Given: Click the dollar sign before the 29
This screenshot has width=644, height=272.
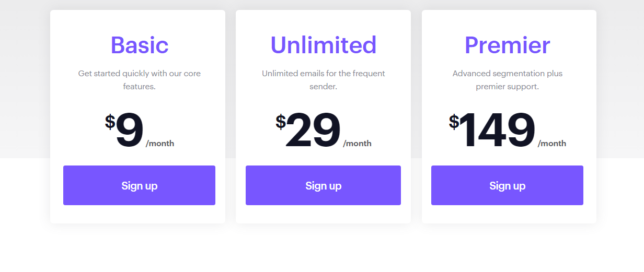Looking at the screenshot, I should point(281,122).
